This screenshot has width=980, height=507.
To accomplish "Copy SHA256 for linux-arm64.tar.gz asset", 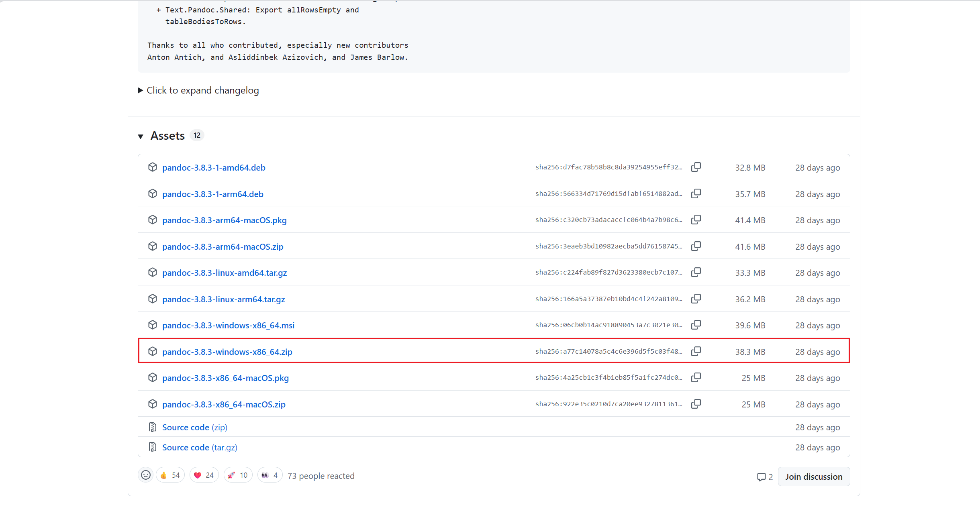I will (x=696, y=299).
